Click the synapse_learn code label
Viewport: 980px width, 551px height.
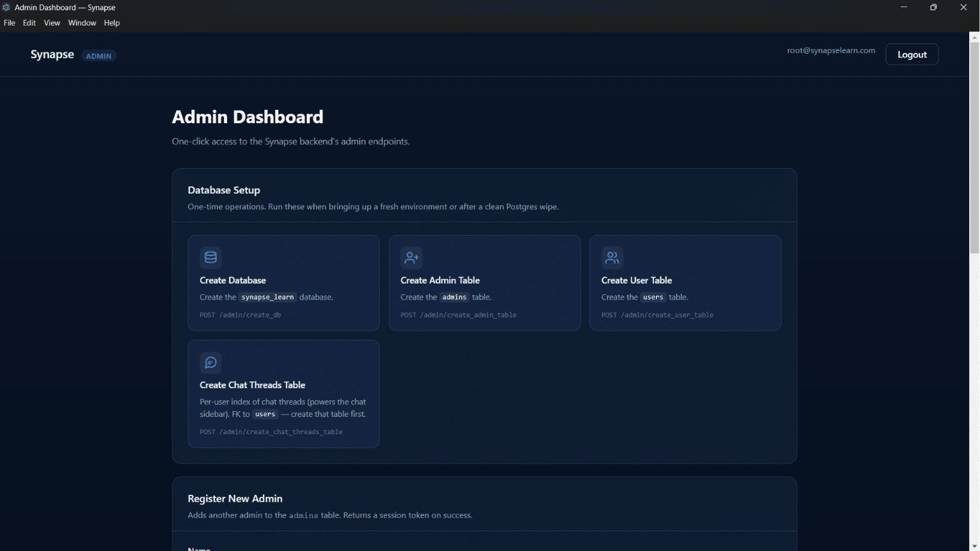coord(268,298)
